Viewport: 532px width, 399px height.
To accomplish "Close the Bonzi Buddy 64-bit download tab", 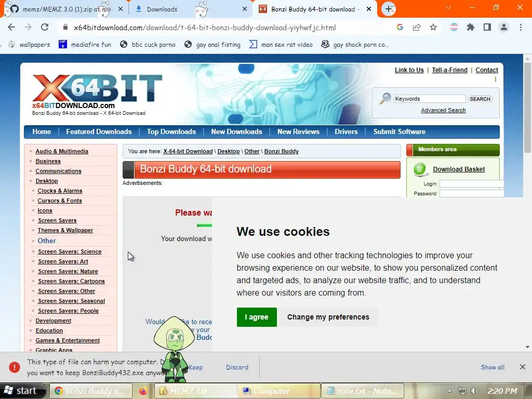I will 369,9.
